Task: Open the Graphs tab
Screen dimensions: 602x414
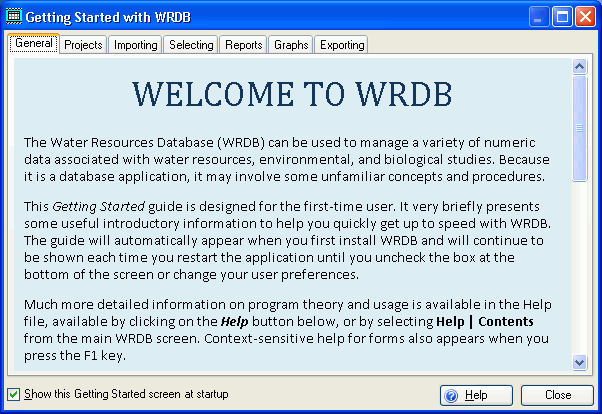Action: pos(291,45)
